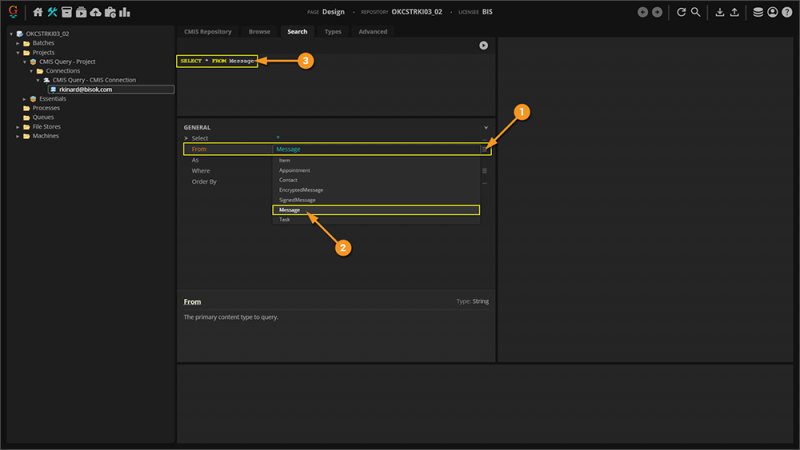
Task: Click the upload icon in toolbar
Action: pyautogui.click(x=735, y=13)
